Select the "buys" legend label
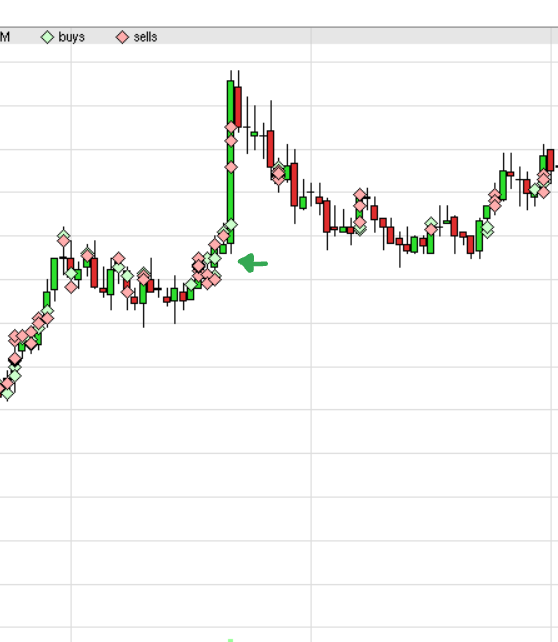 pos(72,37)
